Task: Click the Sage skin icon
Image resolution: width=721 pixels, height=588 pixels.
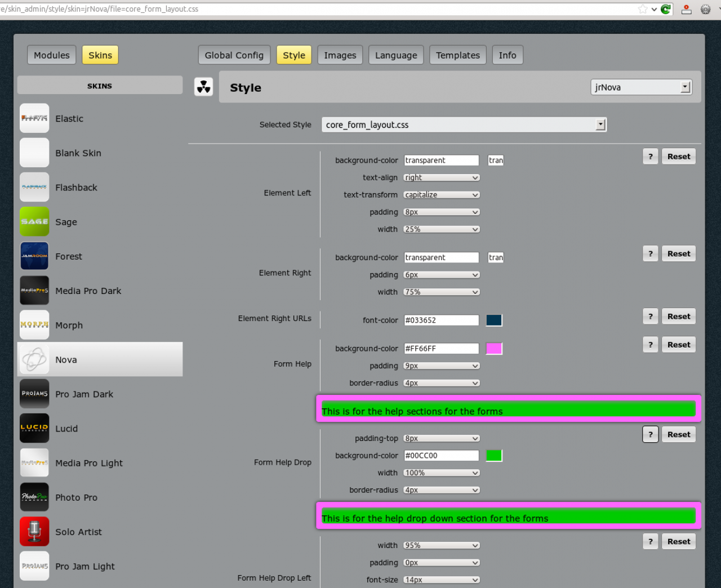Action: 34,222
